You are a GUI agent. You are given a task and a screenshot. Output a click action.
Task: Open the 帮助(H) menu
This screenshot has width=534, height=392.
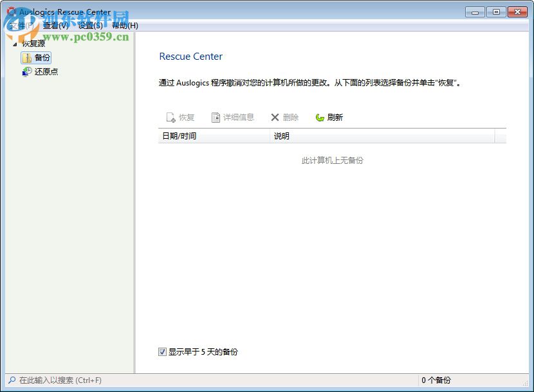[123, 25]
